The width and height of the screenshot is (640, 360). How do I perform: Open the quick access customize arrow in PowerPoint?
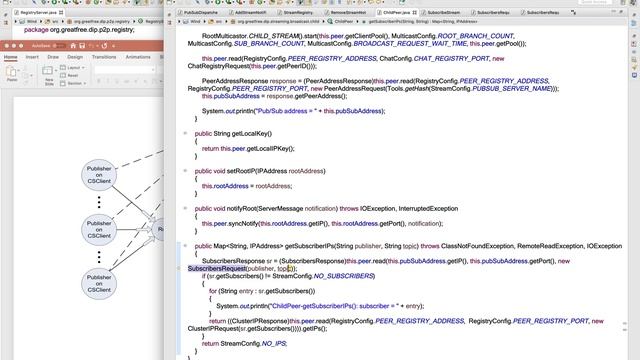[113, 46]
